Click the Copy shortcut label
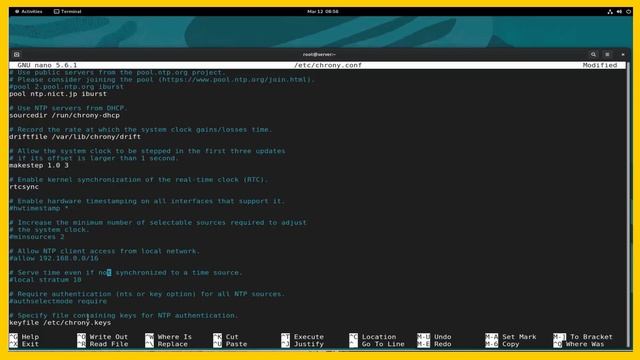Screen dimensions: 640x360 [x=511, y=344]
